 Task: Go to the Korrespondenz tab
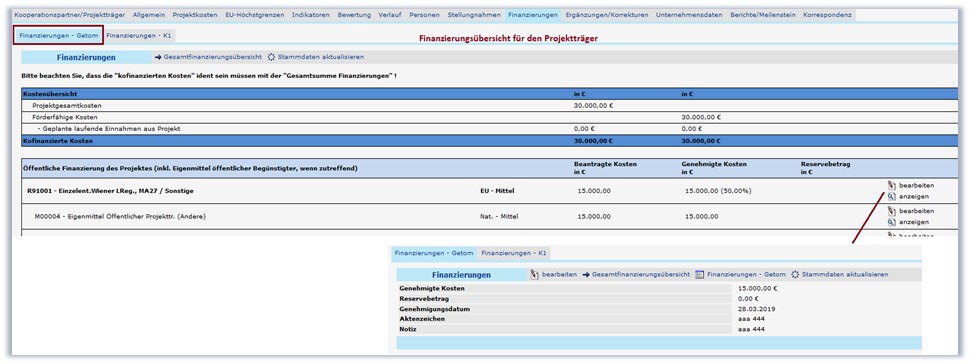[x=826, y=14]
